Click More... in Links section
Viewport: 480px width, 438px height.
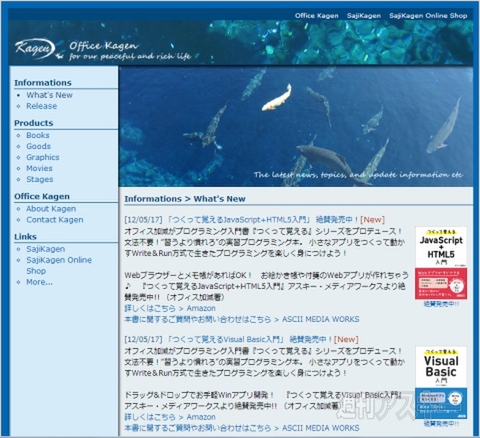(39, 282)
